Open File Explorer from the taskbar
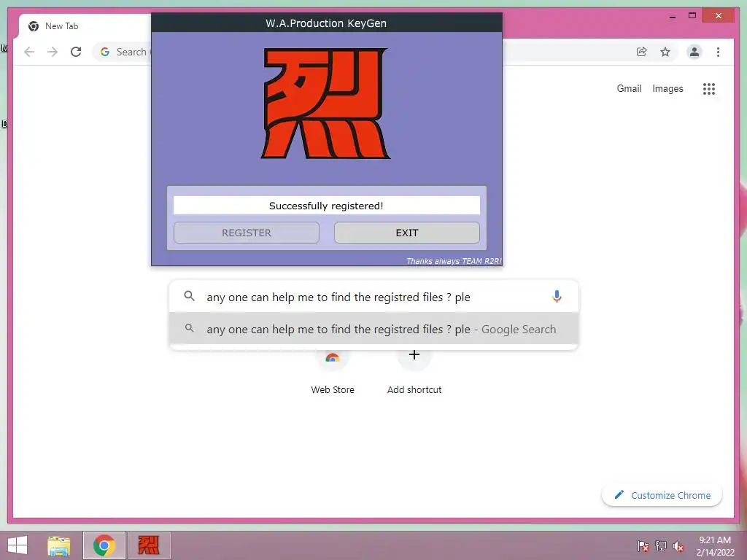 (58, 545)
